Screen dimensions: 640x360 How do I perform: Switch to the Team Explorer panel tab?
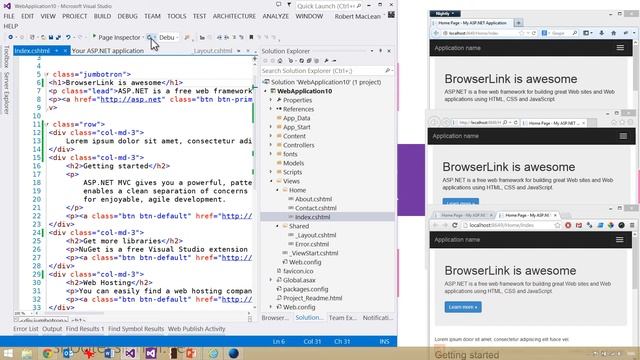[x=342, y=317]
